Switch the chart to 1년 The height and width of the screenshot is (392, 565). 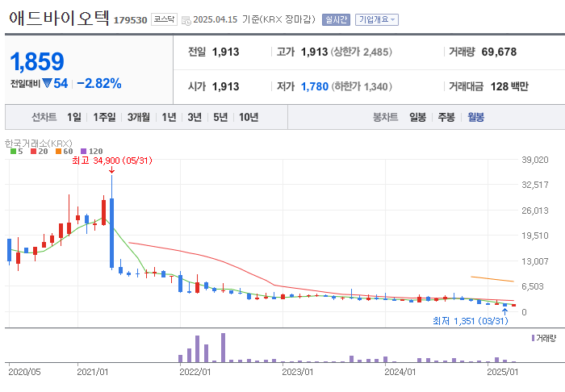coord(169,117)
